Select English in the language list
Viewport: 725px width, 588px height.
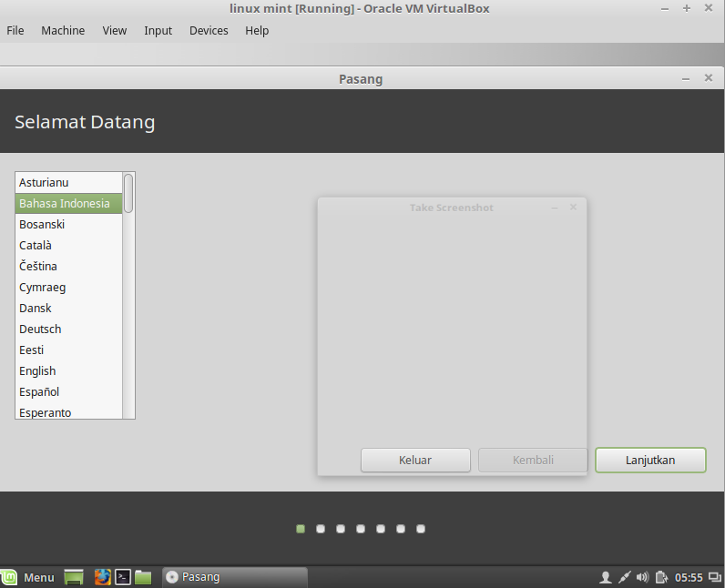pyautogui.click(x=68, y=370)
